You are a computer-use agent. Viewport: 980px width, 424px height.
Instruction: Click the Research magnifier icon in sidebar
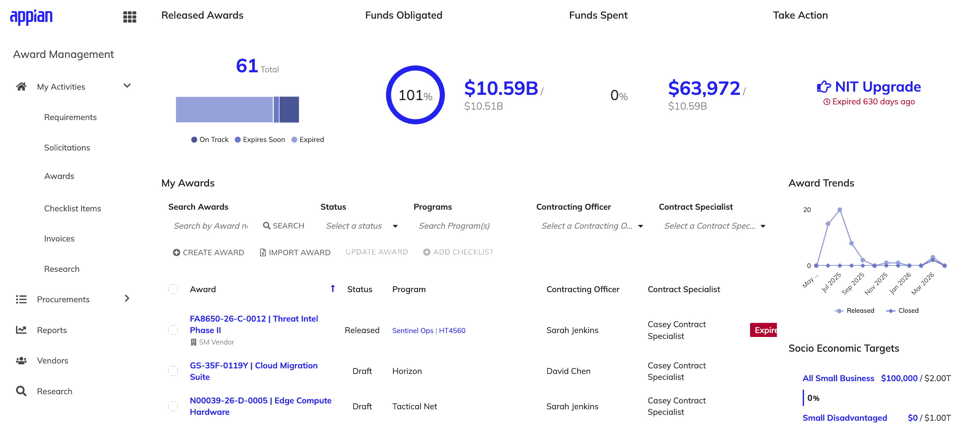(x=21, y=391)
